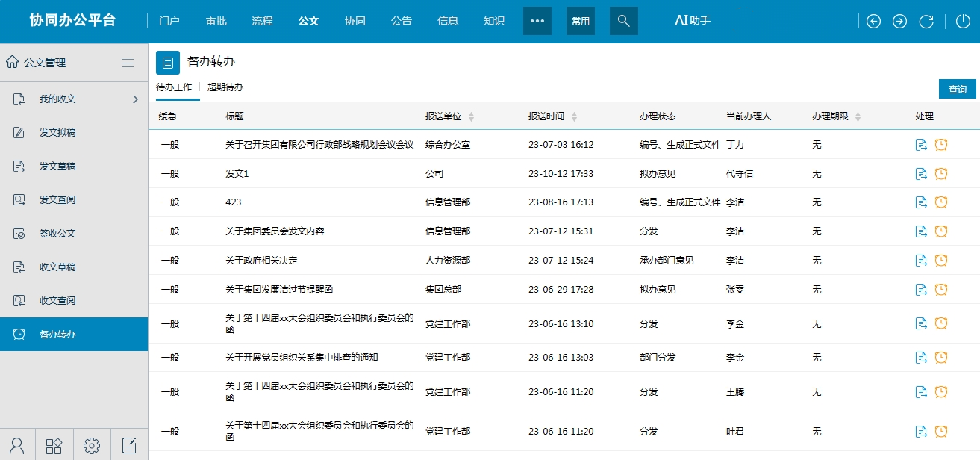Click the refresh icon in top bar
This screenshot has height=460, width=980.
click(926, 22)
